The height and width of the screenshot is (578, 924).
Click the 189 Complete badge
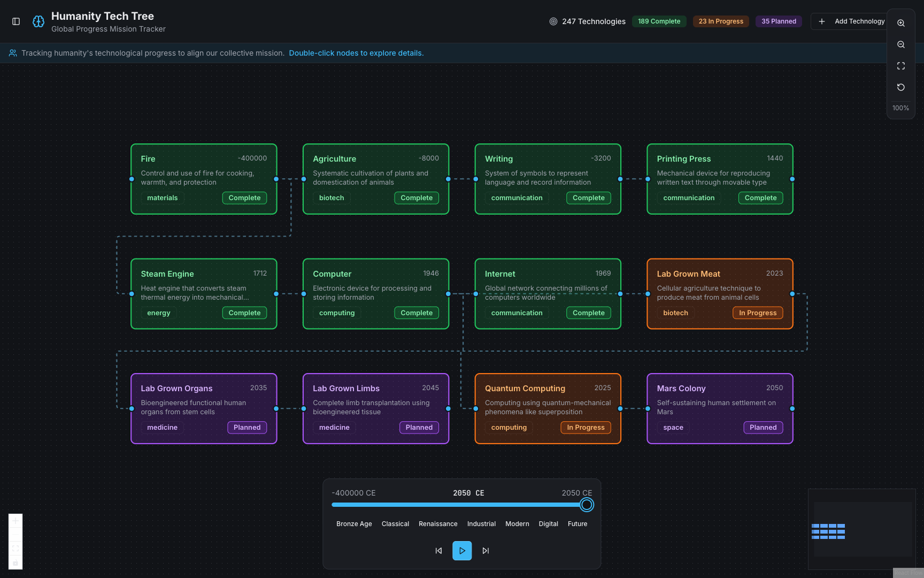tap(659, 21)
